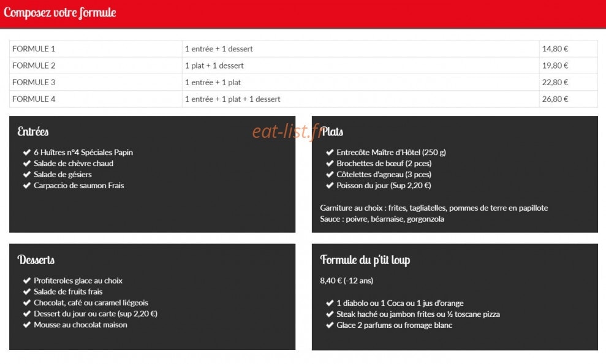Click the Entrées section heading
The image size is (606, 364).
point(33,131)
